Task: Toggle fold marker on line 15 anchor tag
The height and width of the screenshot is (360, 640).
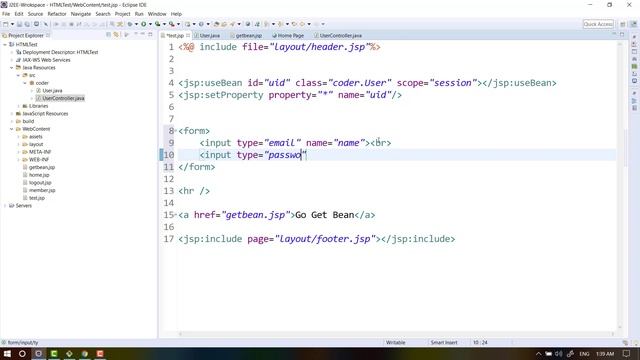Action: coord(176,215)
